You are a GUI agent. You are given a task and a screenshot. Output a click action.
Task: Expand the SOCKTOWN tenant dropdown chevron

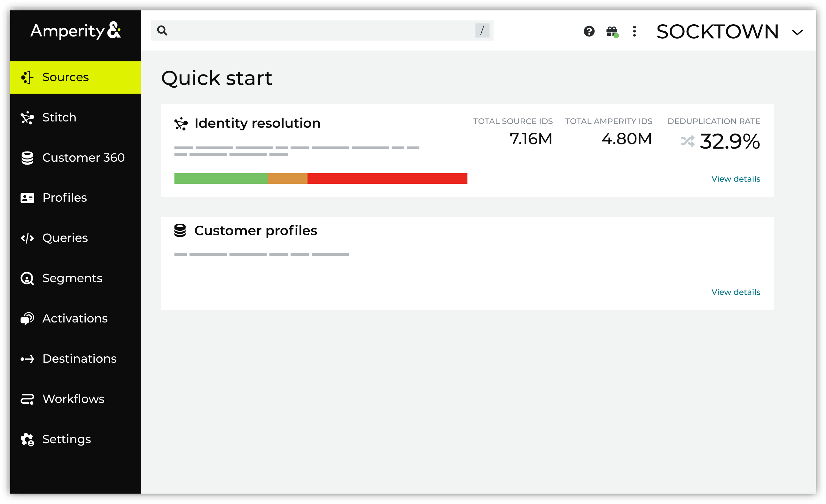(797, 33)
